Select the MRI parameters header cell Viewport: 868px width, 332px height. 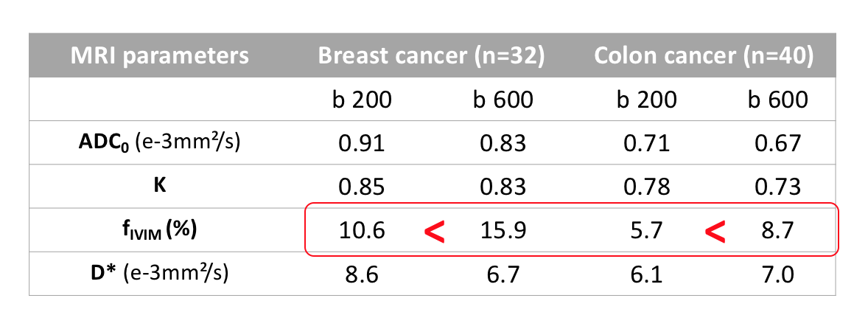[x=160, y=56]
